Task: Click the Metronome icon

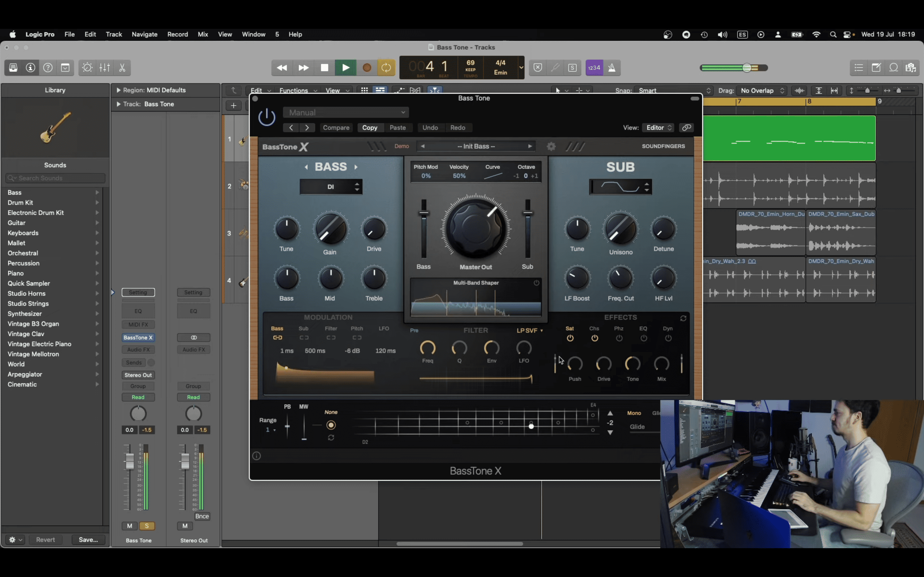Action: (x=612, y=68)
